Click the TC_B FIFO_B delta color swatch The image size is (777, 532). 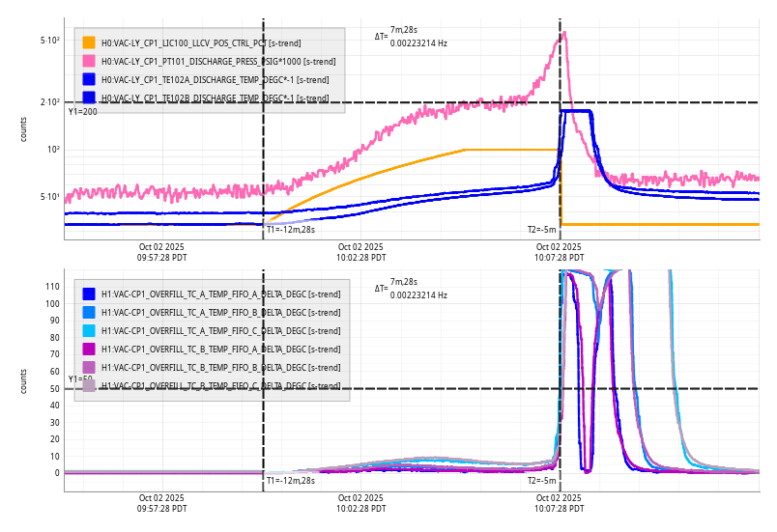point(89,367)
